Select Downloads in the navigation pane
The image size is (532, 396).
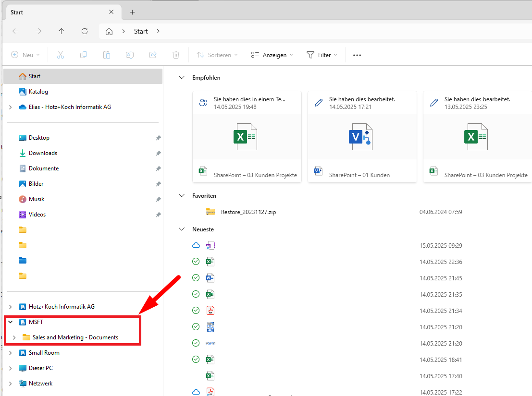click(43, 153)
